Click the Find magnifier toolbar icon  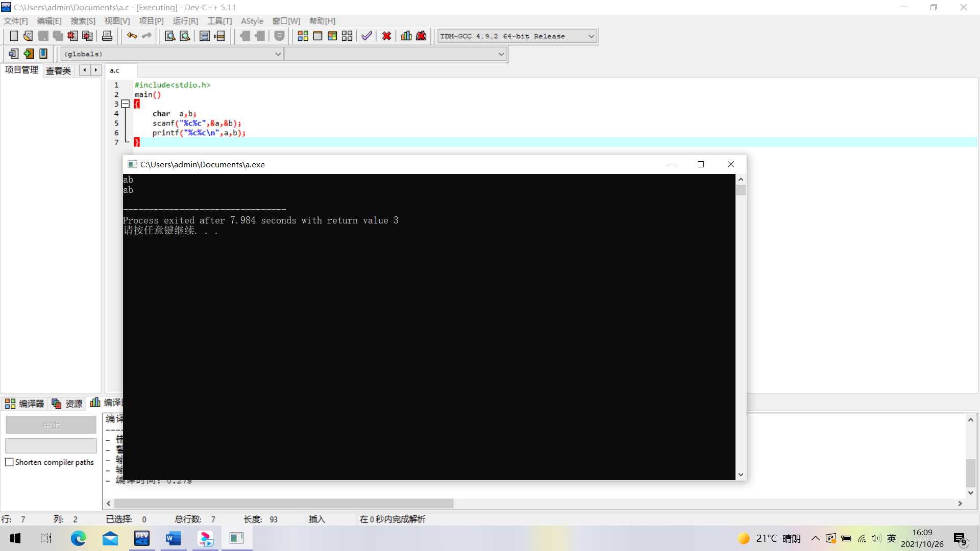point(170,36)
